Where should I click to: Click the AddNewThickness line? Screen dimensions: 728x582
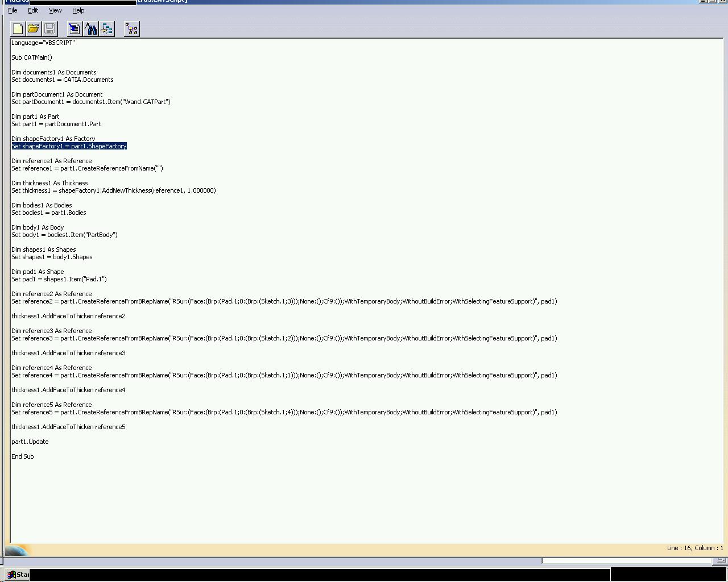coord(114,190)
